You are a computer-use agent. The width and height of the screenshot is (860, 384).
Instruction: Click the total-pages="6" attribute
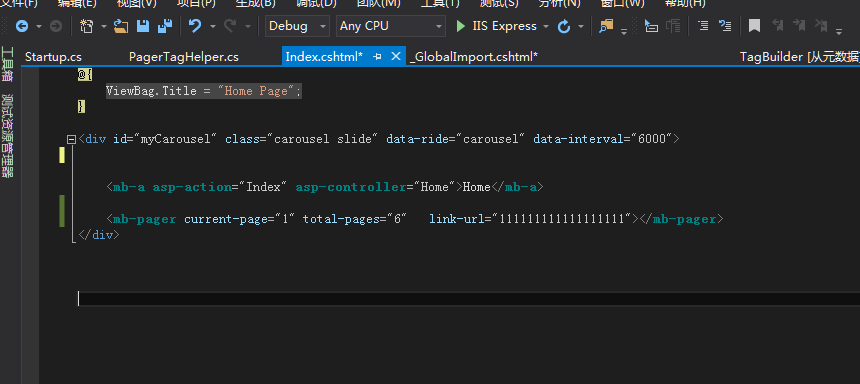[355, 219]
